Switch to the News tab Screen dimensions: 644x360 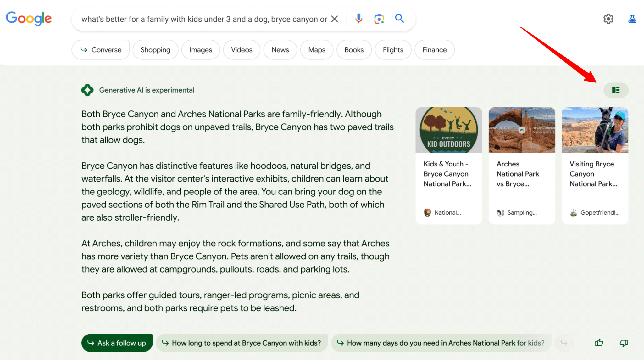[280, 49]
